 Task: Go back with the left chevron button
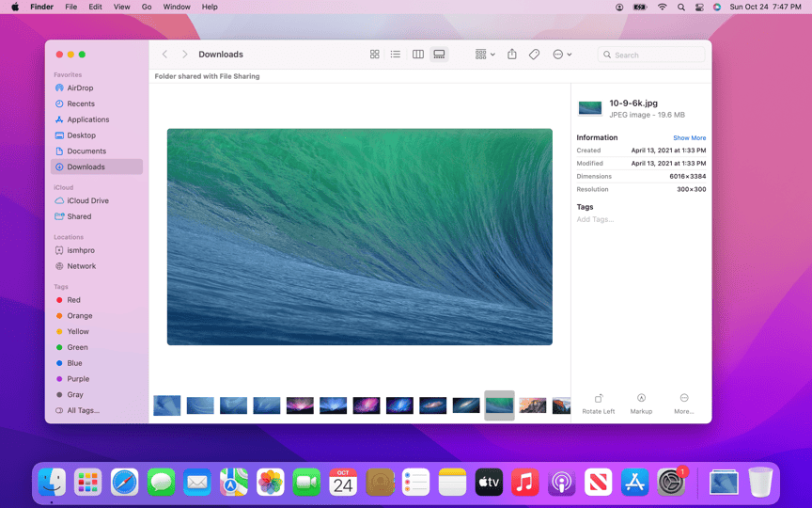164,55
